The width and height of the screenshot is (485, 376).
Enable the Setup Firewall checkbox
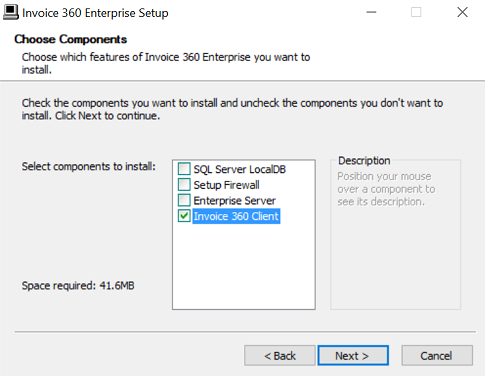click(x=184, y=185)
